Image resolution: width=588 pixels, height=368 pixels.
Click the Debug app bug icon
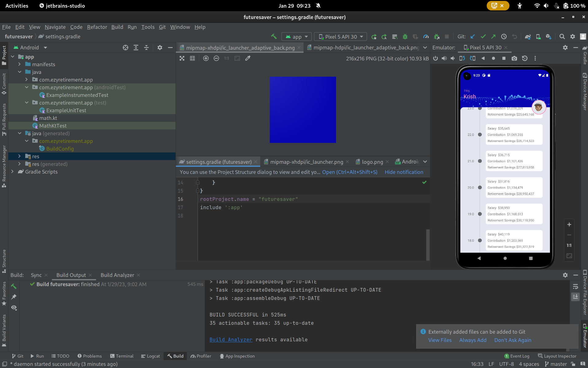[x=405, y=36]
